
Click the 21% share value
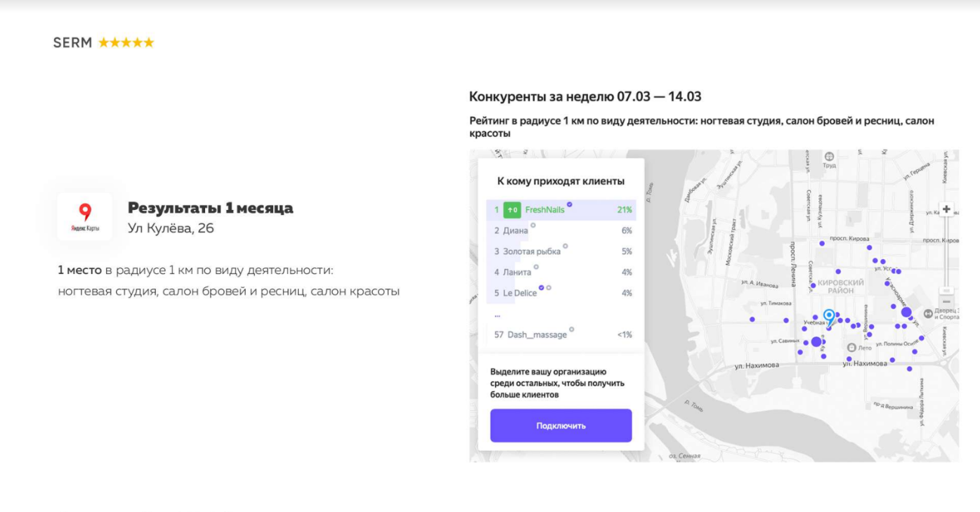tap(625, 210)
